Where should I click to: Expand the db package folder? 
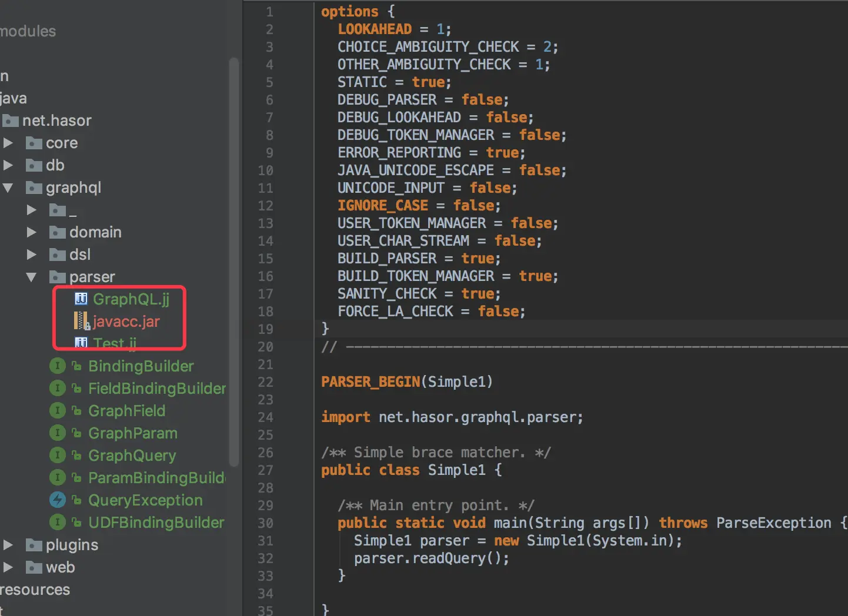pos(8,165)
